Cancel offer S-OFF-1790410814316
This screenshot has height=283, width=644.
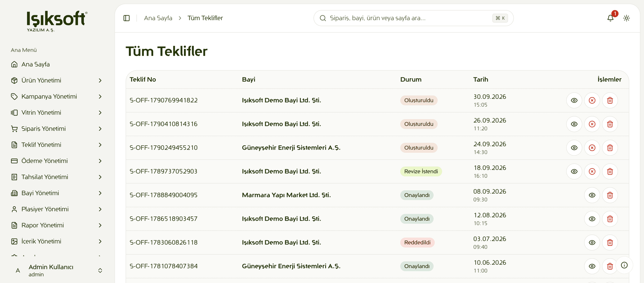pos(592,124)
